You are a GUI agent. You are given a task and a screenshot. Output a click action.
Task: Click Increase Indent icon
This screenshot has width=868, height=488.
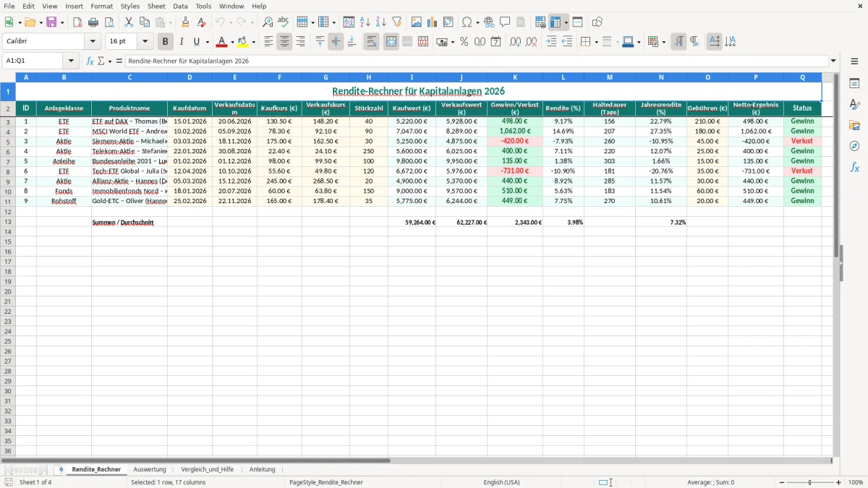[551, 42]
